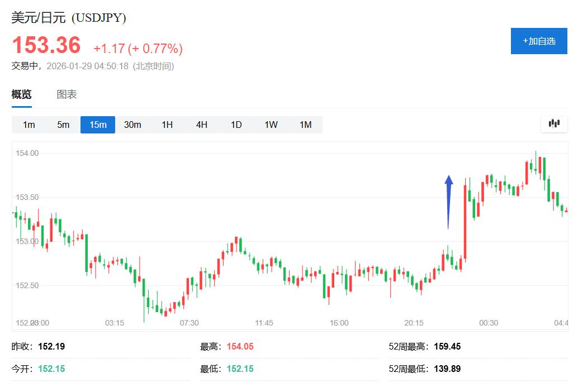
Task: Switch to the 图表 chart tab
Action: pos(67,94)
